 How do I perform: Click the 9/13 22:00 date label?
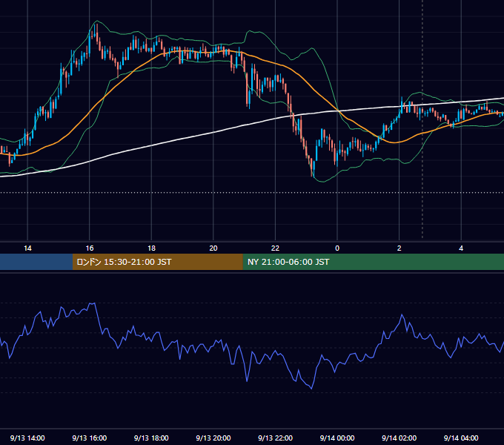click(275, 438)
